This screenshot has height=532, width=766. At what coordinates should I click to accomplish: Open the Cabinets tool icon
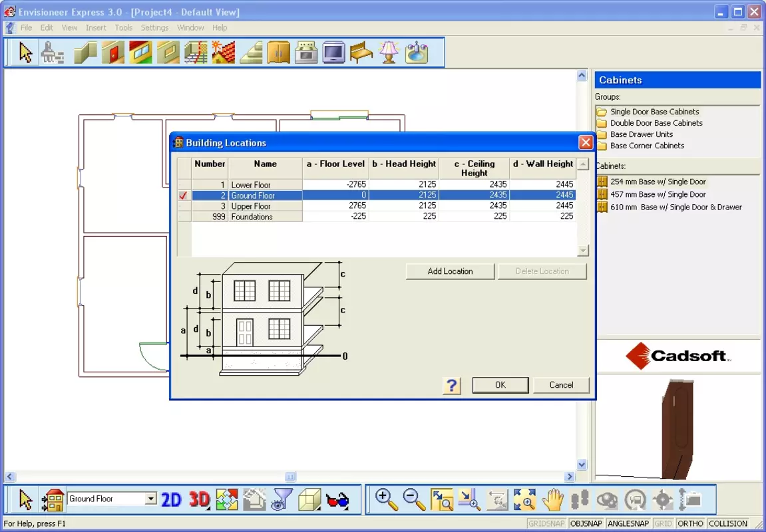coord(278,53)
